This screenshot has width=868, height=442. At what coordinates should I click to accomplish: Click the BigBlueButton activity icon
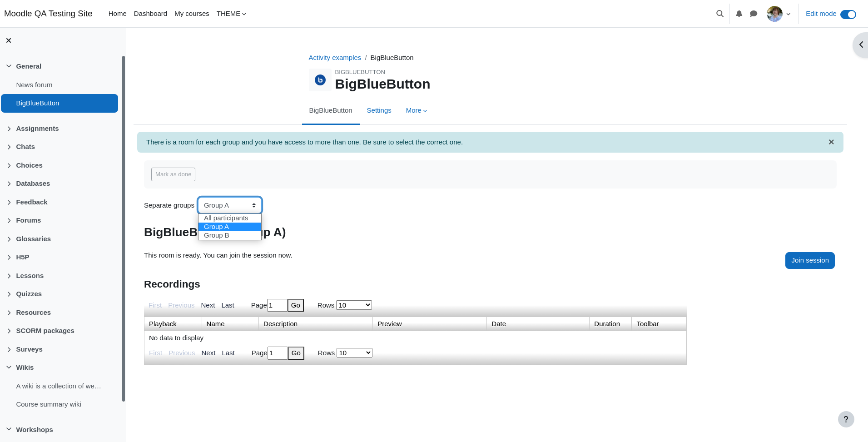coord(320,80)
